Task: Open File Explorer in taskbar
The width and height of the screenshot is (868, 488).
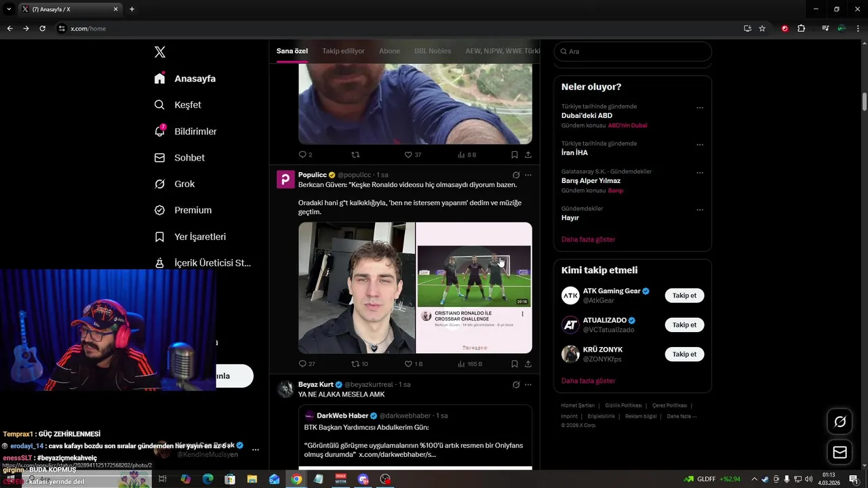Action: (x=252, y=479)
